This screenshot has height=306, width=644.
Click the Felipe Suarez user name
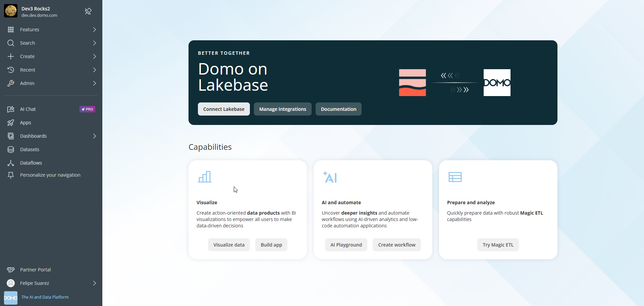pos(35,283)
